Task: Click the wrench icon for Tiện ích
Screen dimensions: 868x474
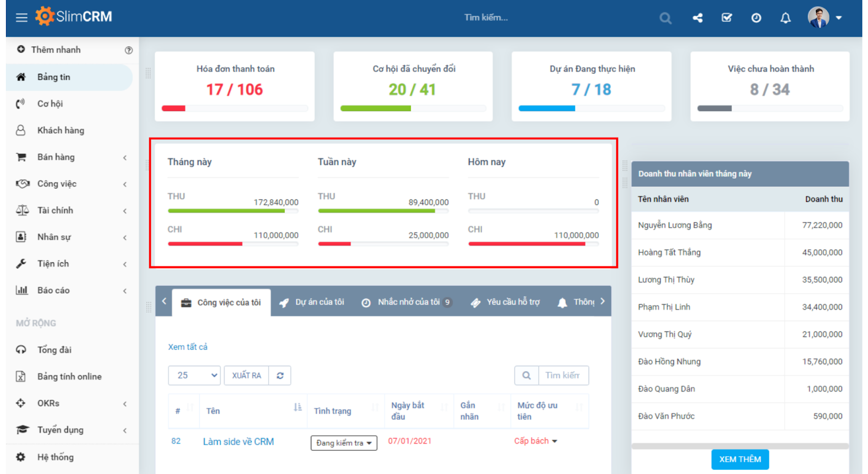Action: 21,263
